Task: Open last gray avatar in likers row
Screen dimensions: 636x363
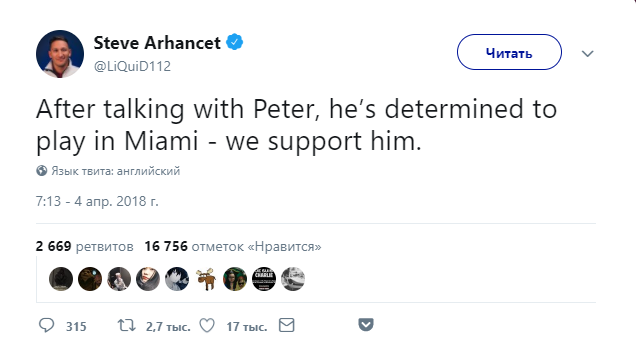Action: [x=293, y=279]
